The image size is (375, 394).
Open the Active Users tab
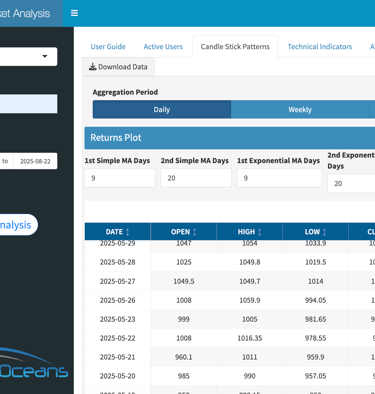163,47
